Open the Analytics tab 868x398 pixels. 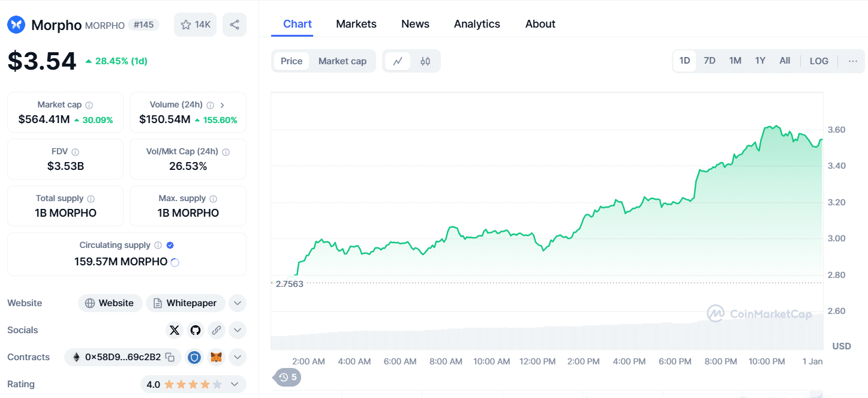[x=477, y=24]
